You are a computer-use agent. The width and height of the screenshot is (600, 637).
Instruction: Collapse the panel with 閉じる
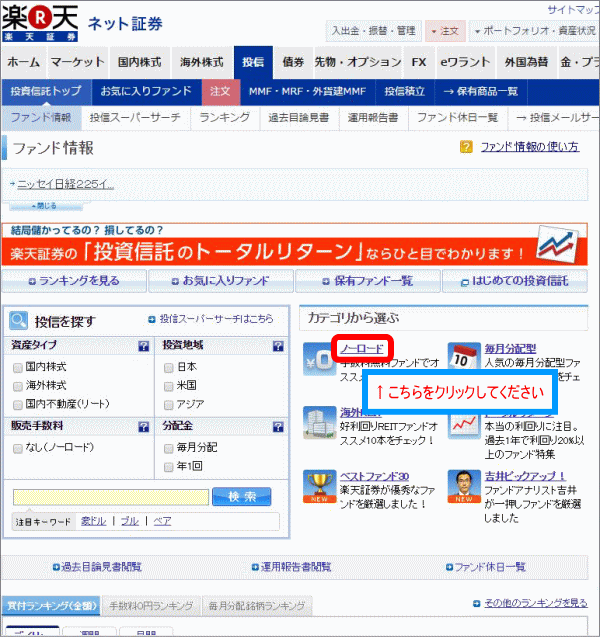pos(46,206)
